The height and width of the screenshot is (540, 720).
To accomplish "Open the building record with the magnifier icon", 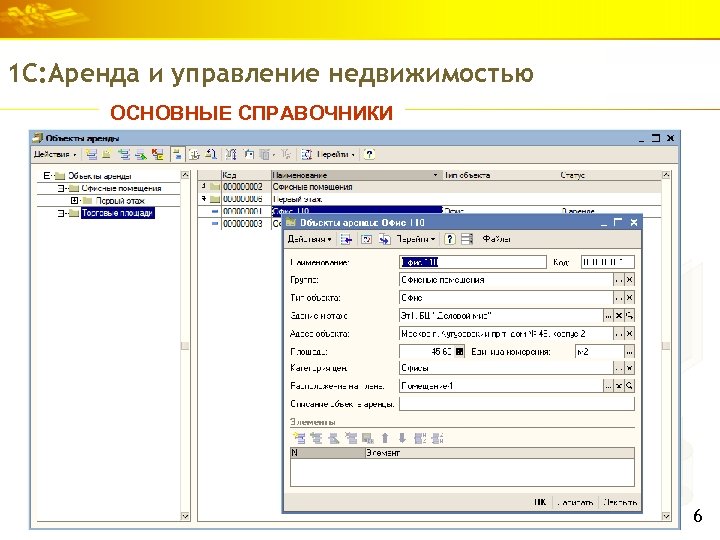I will pos(630,316).
